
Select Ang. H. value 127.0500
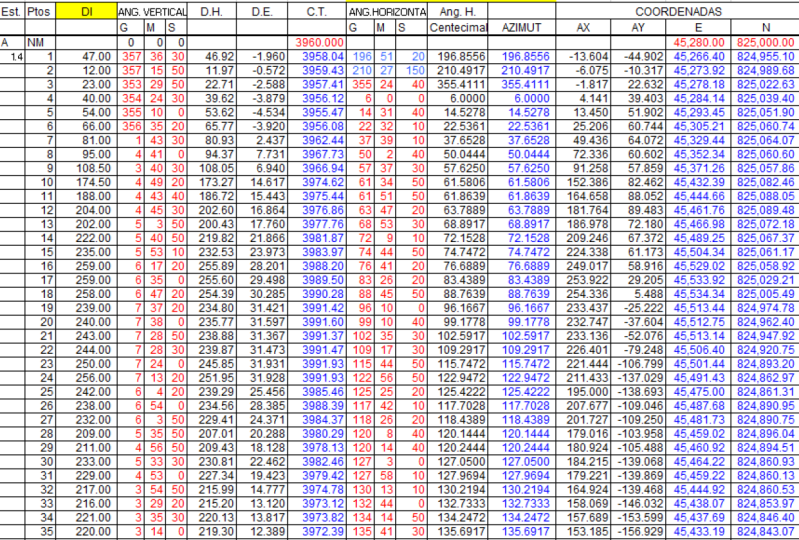(463, 462)
